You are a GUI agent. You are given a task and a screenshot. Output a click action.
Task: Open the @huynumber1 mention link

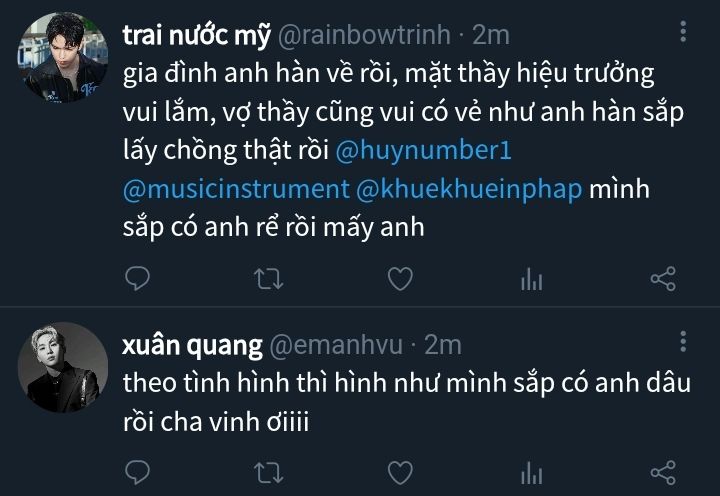(423, 150)
